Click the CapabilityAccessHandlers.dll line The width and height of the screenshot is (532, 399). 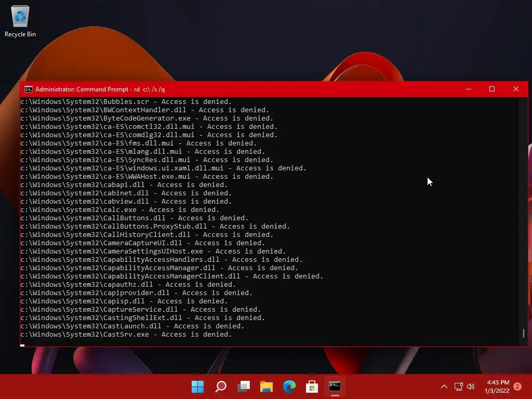161,260
